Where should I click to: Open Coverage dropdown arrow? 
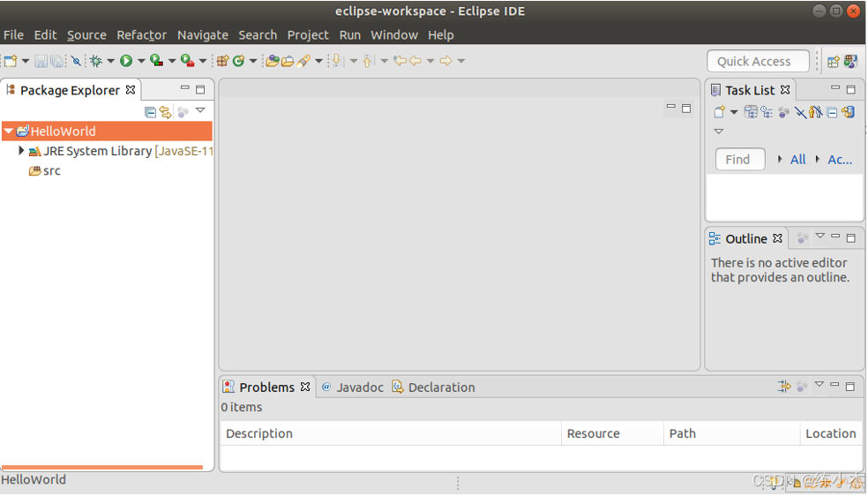172,61
